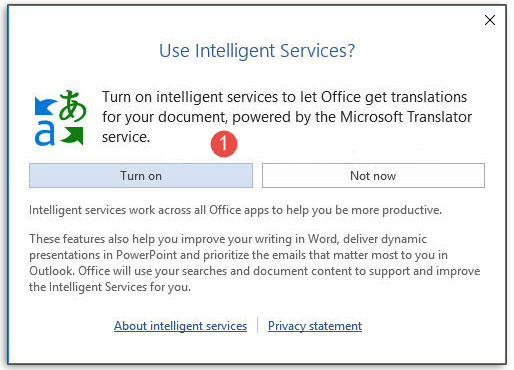Click the red numbered 1 callout marker

[224, 144]
